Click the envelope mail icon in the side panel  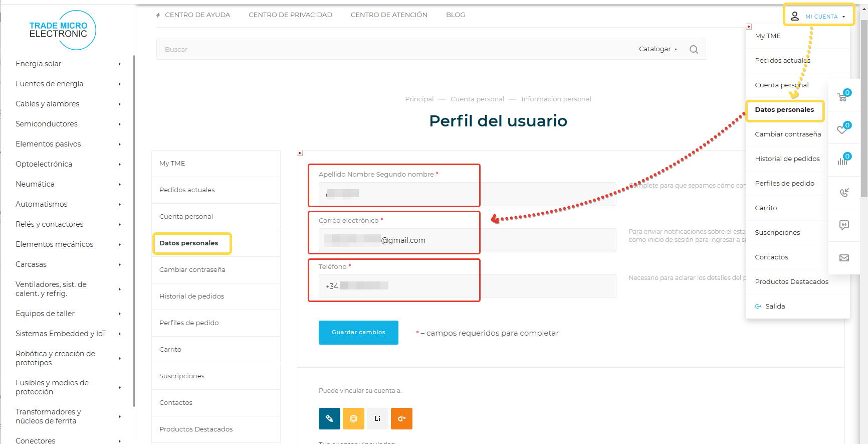click(x=844, y=258)
